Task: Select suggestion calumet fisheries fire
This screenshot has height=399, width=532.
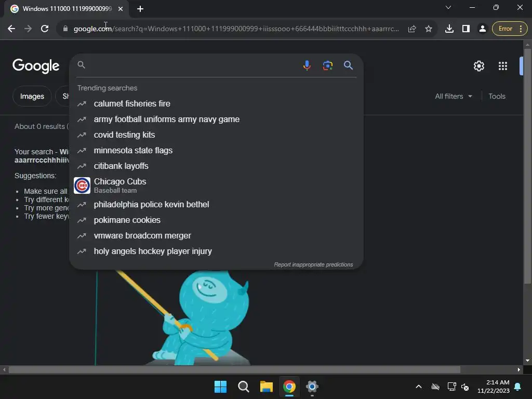Action: (x=216, y=103)
